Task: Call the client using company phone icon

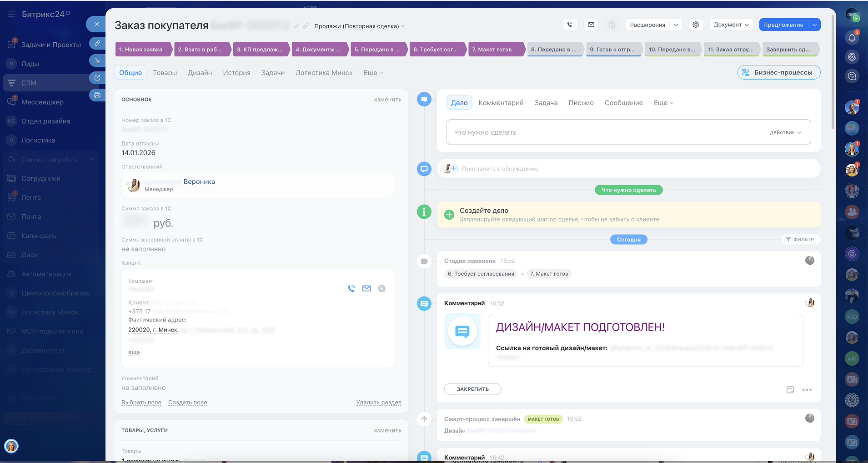Action: [x=351, y=288]
